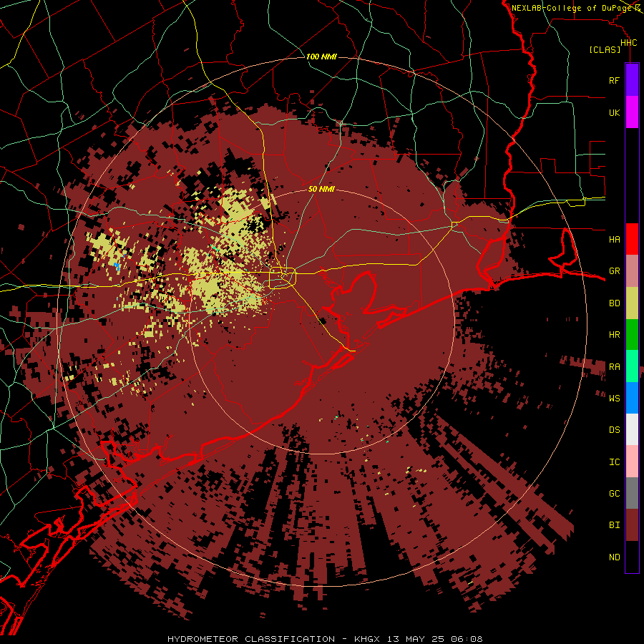Viewport: 644px width, 644px height.
Task: Click the 13 MAY 25 date text
Action: 415,639
